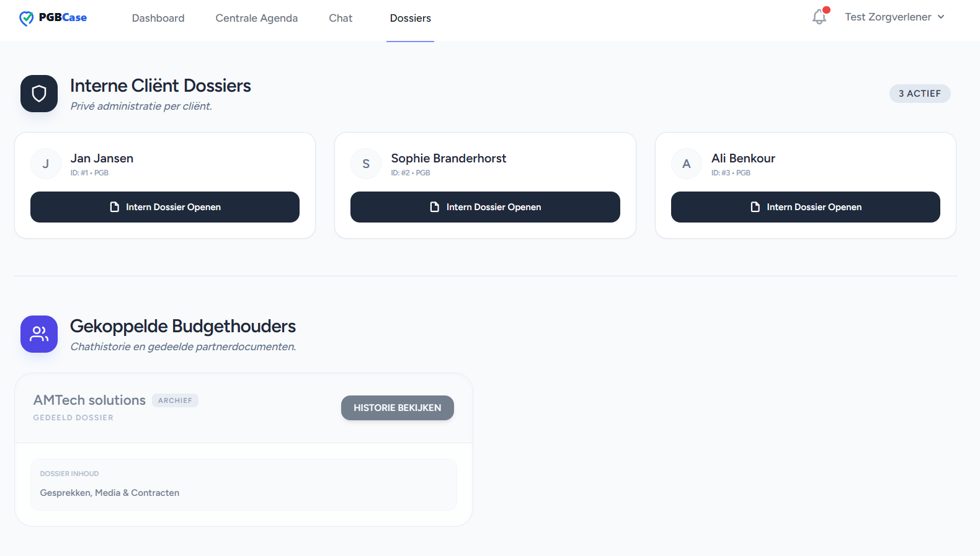Click the AMTech solutions dossier title
The image size is (980, 556).
89,400
